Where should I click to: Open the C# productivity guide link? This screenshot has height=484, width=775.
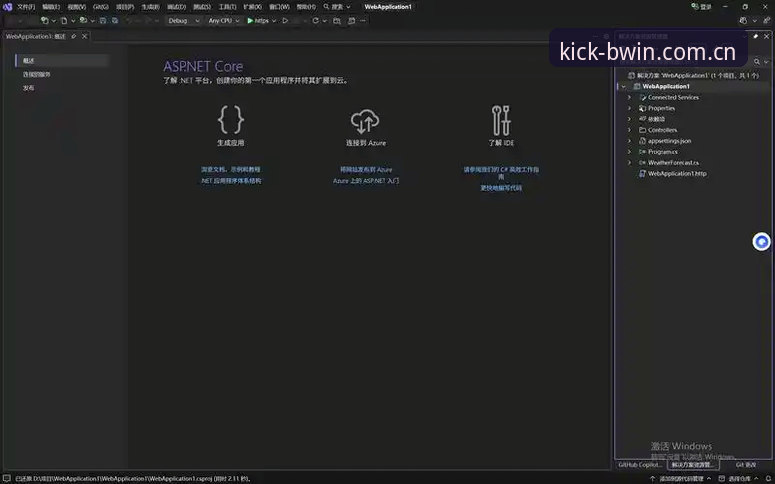click(501, 173)
